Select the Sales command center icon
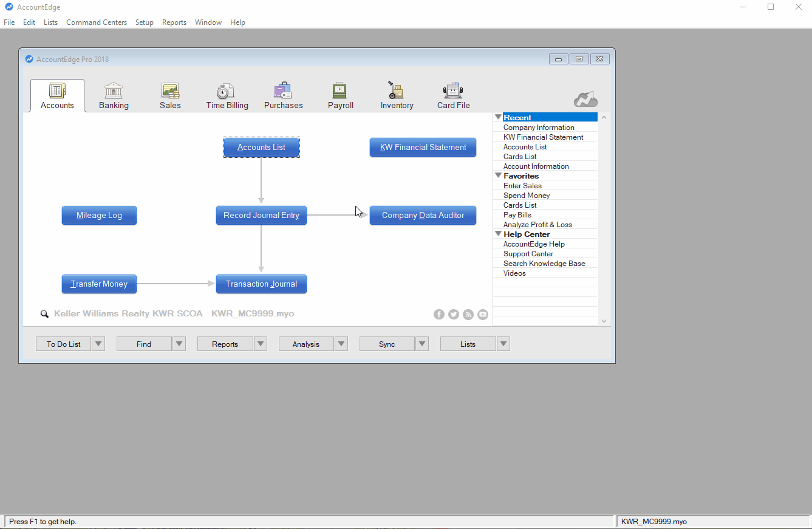This screenshot has width=812, height=529. click(170, 91)
